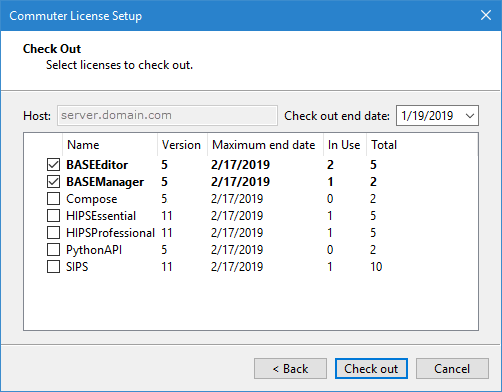Viewport: 502px width, 392px height.
Task: Uncheck the BASEManager license checkbox
Action: coord(53,182)
